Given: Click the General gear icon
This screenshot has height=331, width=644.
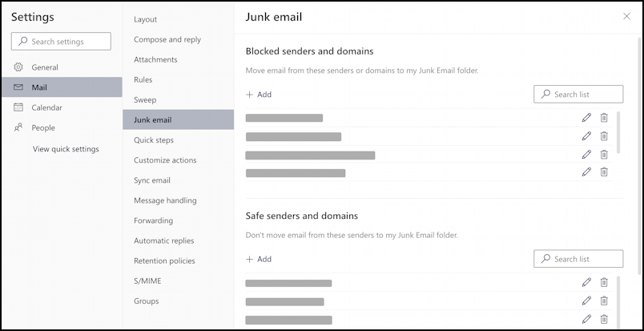Looking at the screenshot, I should [19, 67].
